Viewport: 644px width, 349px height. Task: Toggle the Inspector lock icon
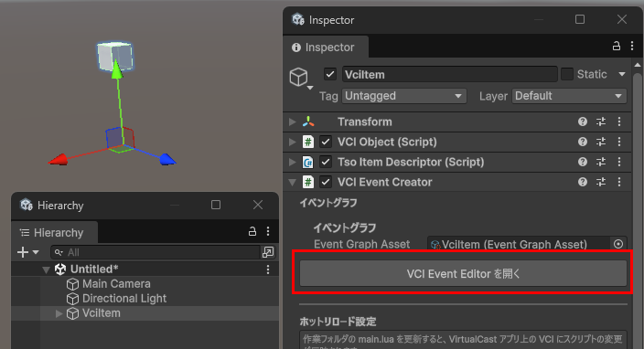(617, 46)
